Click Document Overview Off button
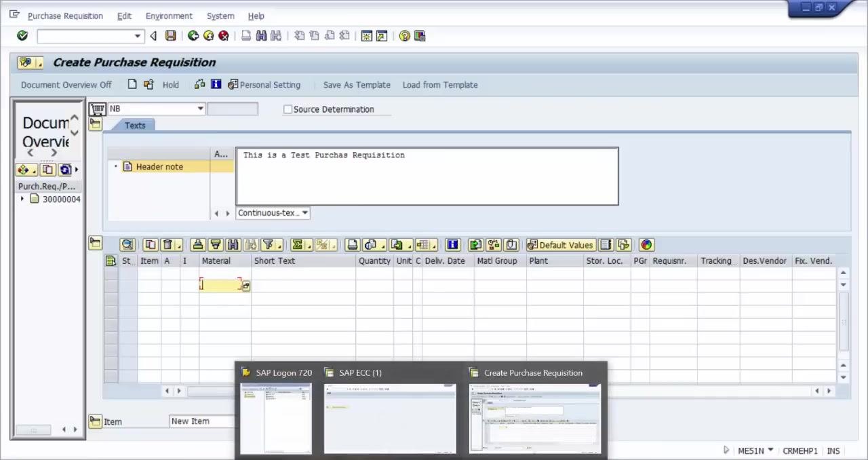 point(66,85)
